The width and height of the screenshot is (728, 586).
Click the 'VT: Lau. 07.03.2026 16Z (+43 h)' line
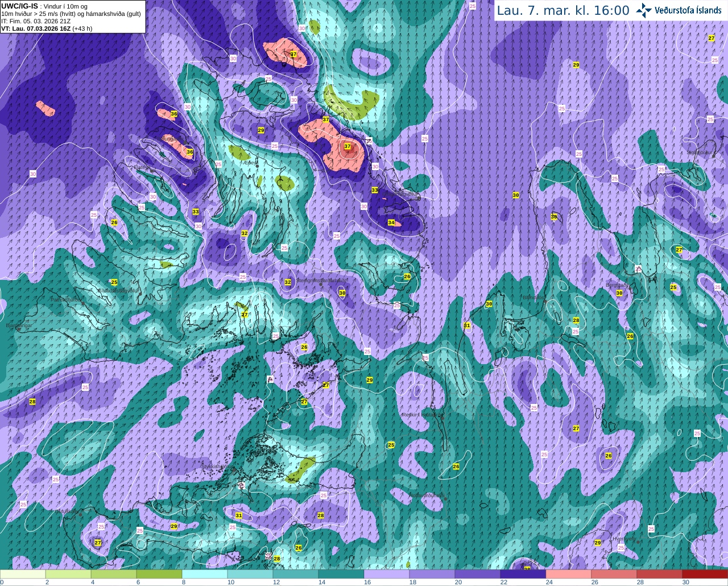point(47,28)
